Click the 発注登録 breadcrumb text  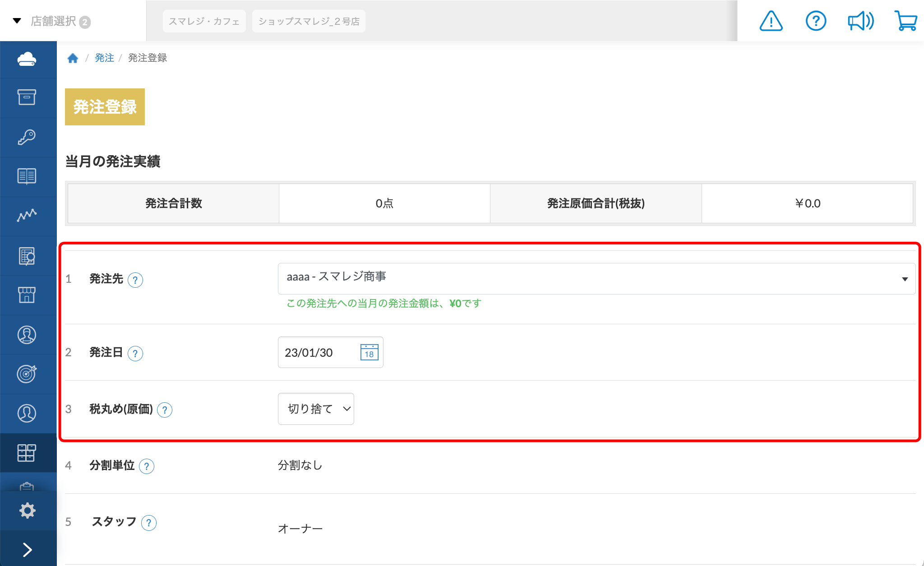[x=148, y=58]
